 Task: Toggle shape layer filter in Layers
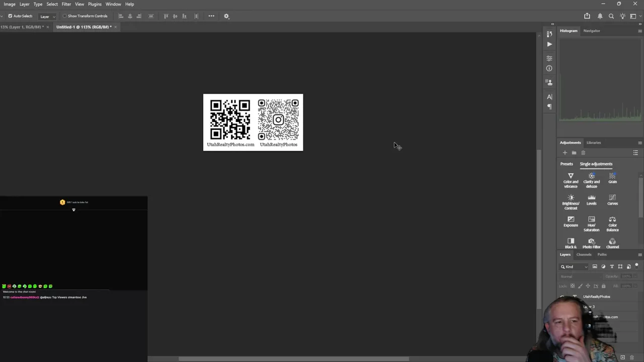(620, 266)
